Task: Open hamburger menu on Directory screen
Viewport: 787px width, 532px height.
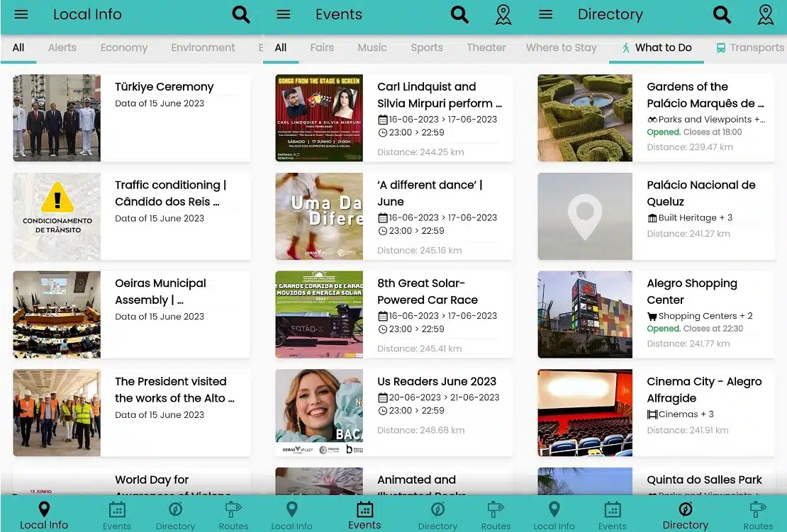Action: (545, 14)
